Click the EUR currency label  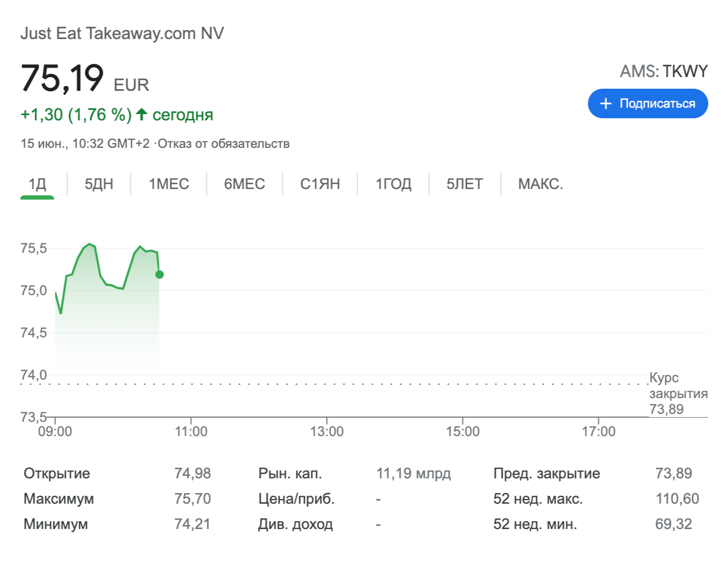(131, 85)
